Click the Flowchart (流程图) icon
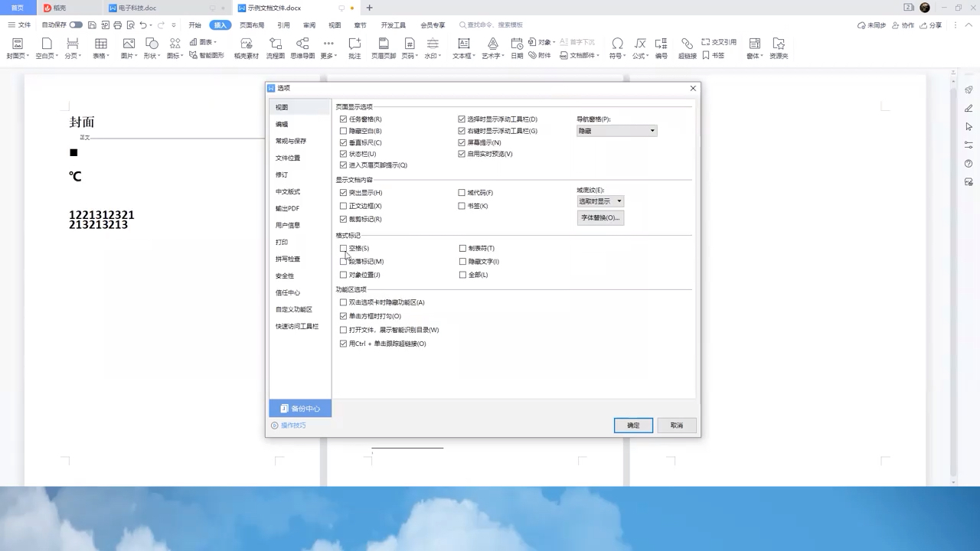Viewport: 980px width, 551px height. 275,48
